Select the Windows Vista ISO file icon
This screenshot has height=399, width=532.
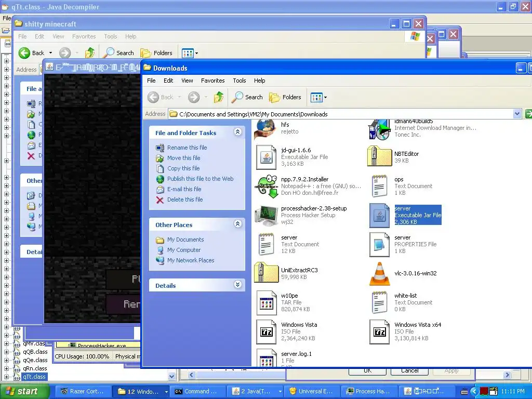point(266,332)
